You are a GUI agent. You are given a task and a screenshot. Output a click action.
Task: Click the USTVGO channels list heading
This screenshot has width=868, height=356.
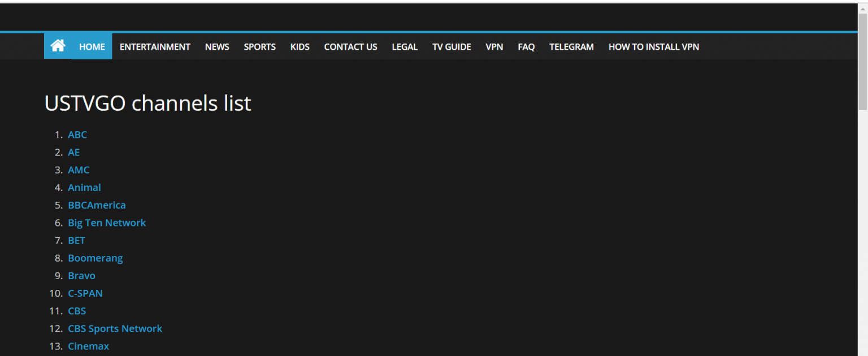[x=147, y=103]
